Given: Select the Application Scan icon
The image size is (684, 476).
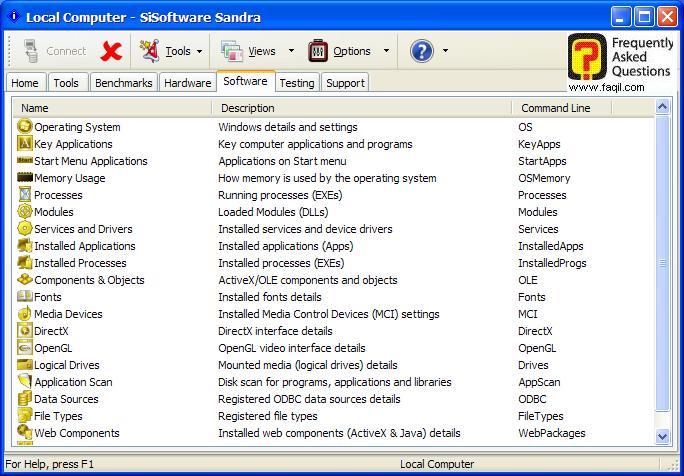Looking at the screenshot, I should (x=25, y=381).
